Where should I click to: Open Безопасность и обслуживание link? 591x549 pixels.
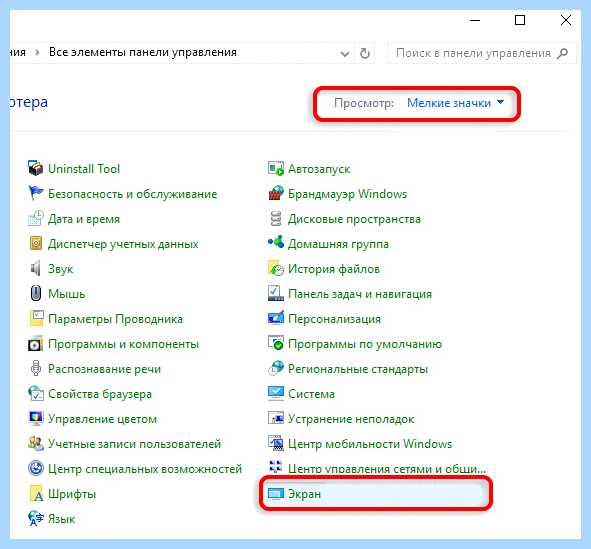tap(133, 194)
